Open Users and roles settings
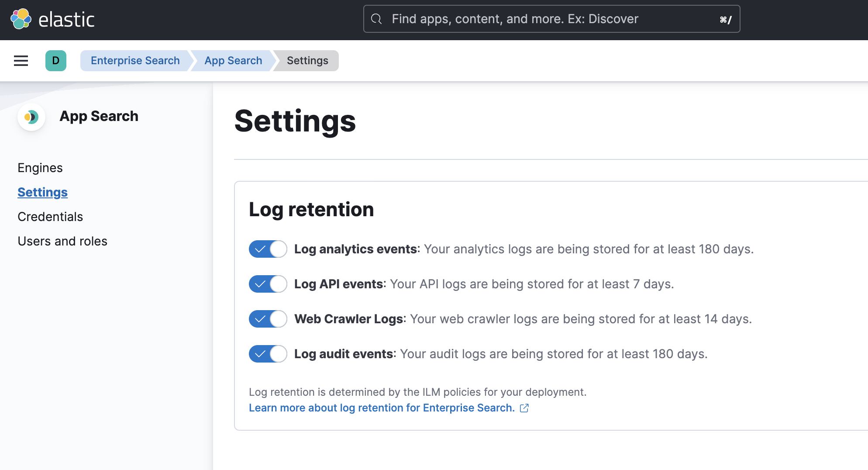The image size is (868, 470). (x=62, y=241)
